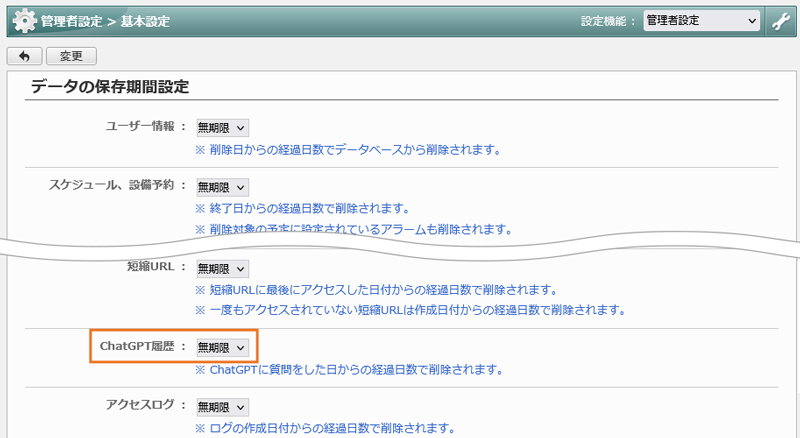Click the スケジュール、設備予約 field label
800x438 pixels.
point(112,186)
